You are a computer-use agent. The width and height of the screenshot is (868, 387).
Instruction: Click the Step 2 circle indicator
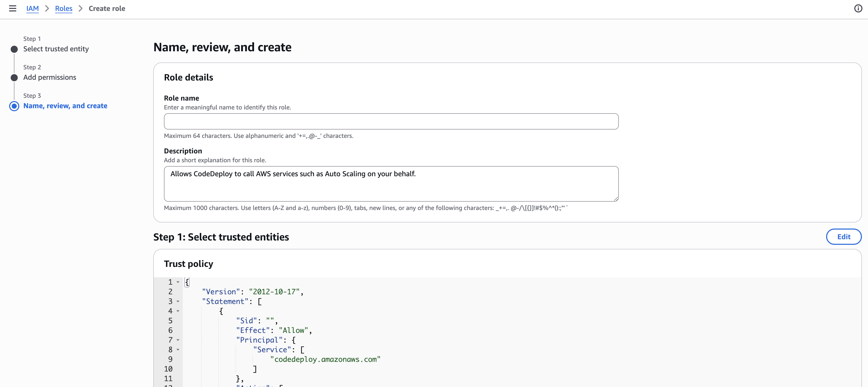[14, 78]
